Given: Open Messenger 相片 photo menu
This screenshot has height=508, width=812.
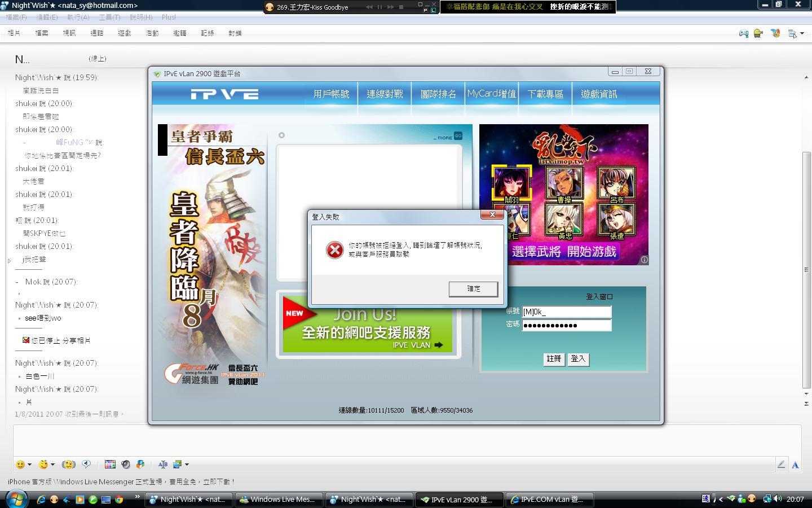Looking at the screenshot, I should [14, 33].
